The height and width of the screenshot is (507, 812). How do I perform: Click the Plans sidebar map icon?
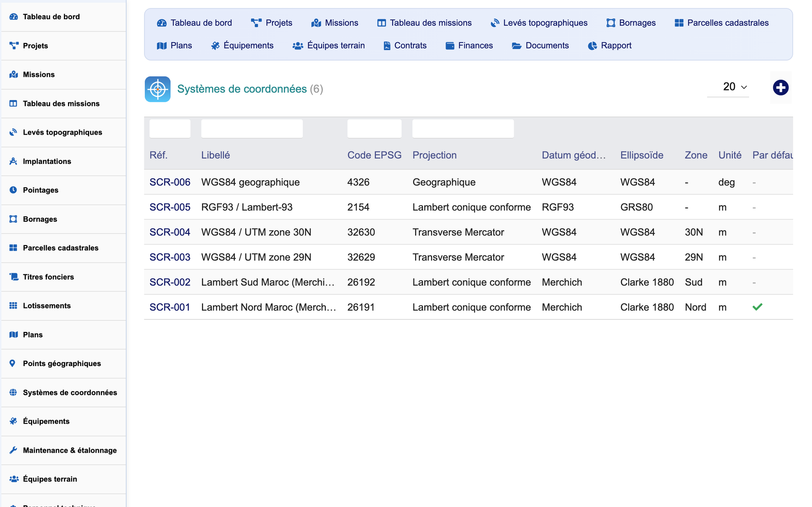[x=13, y=334]
